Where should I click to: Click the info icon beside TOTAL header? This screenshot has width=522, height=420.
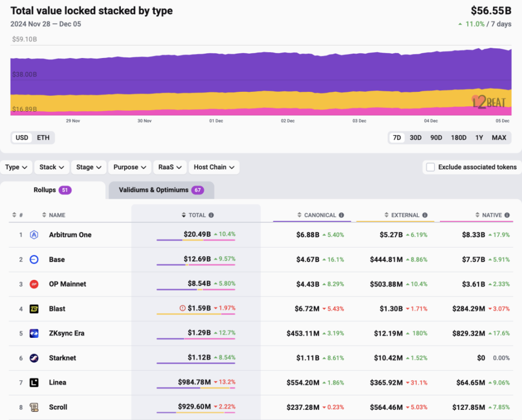point(211,215)
